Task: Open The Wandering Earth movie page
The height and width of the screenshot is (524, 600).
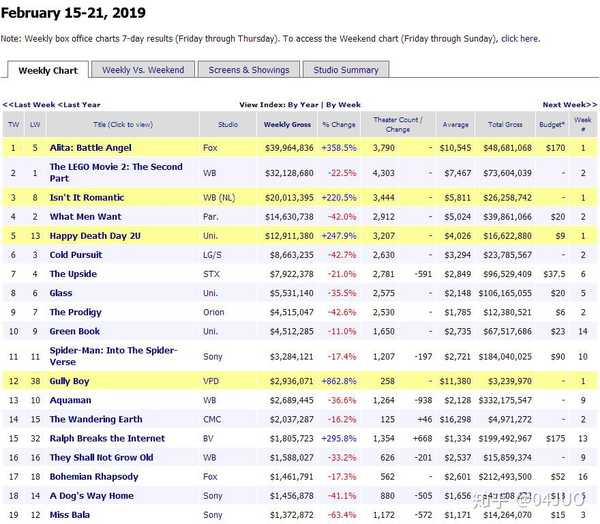Action: (x=96, y=420)
